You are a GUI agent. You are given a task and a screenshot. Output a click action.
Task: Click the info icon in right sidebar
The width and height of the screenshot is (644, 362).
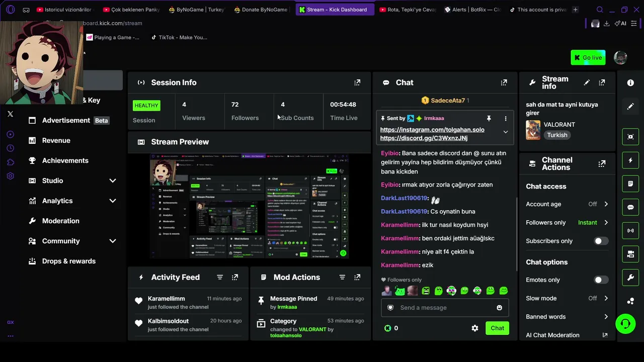[x=630, y=82]
